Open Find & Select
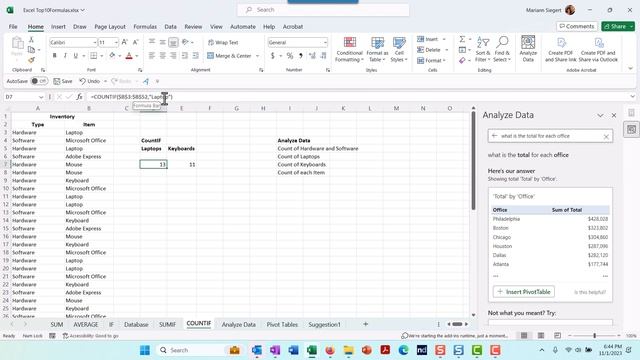This screenshot has height=360, width=640. pos(502,49)
